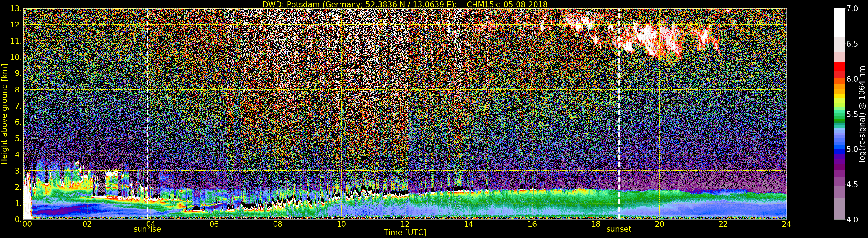Click the white segment at the colorbar top
Viewport: 868px width, 238px height.
[x=839, y=23]
